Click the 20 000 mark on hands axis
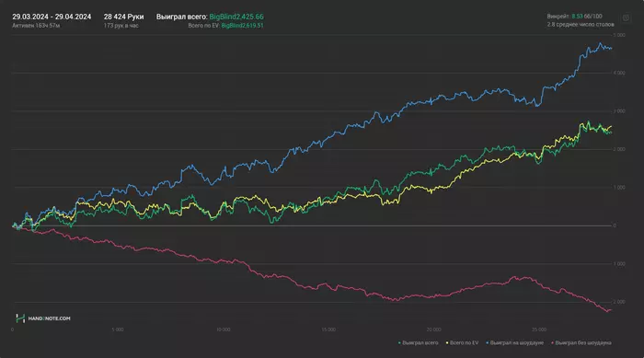The image size is (644, 358). coord(434,329)
